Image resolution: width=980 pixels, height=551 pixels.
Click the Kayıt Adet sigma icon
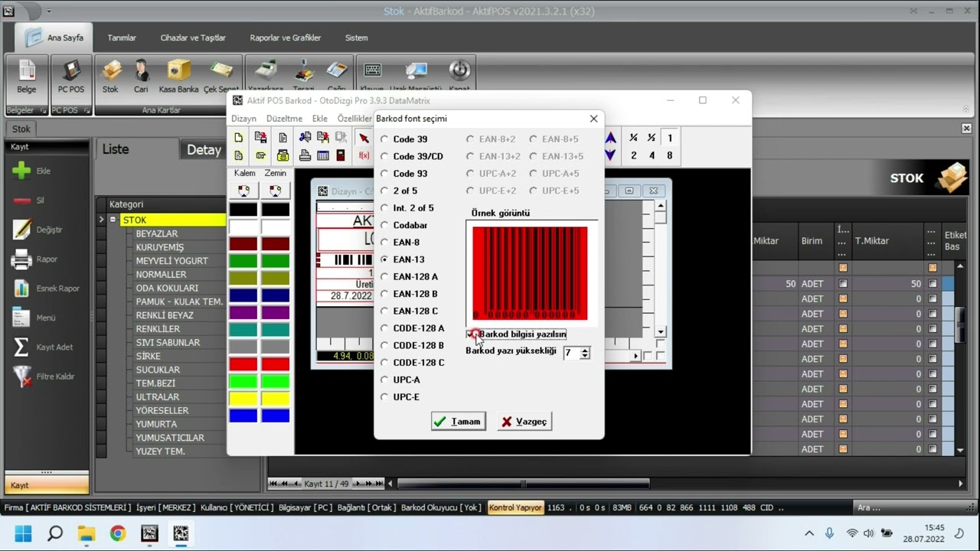coord(21,347)
